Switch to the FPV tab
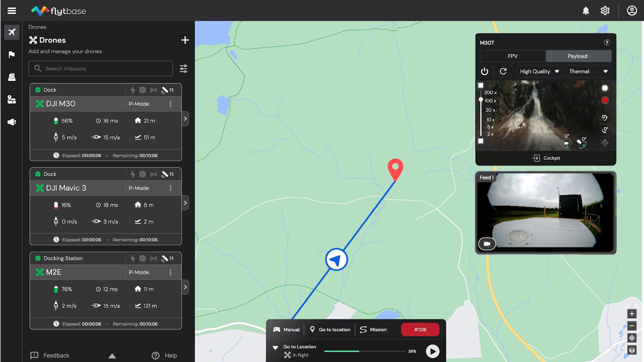 (x=513, y=56)
